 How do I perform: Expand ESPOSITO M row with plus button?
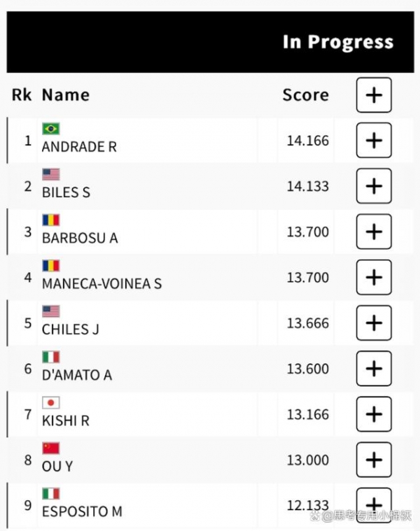click(x=374, y=504)
